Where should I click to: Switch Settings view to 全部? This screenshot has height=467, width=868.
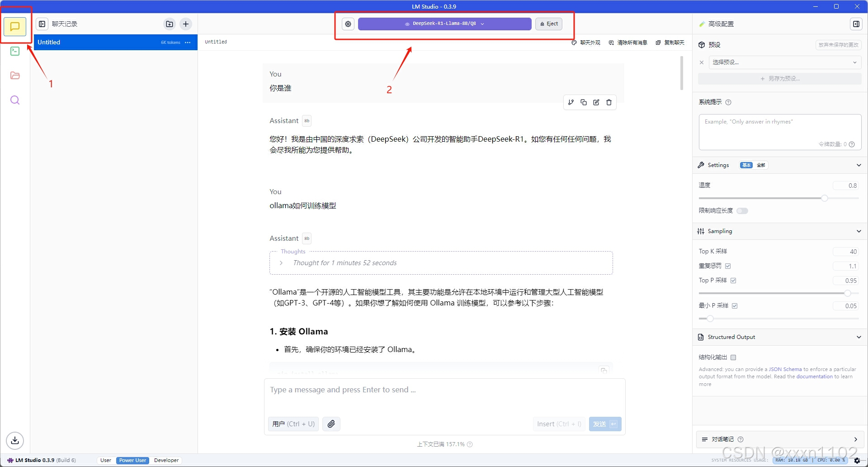tap(761, 165)
